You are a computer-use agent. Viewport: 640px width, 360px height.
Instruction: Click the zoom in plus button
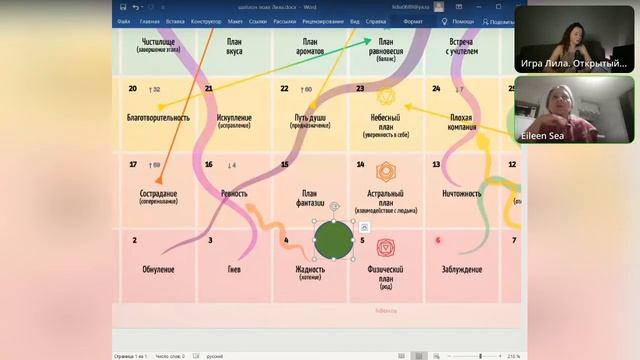pos(500,356)
